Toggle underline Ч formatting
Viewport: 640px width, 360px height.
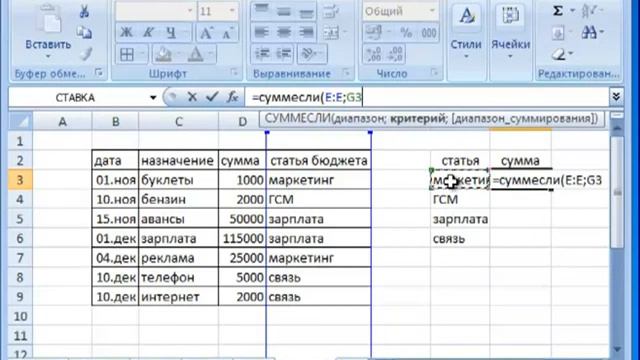click(171, 32)
